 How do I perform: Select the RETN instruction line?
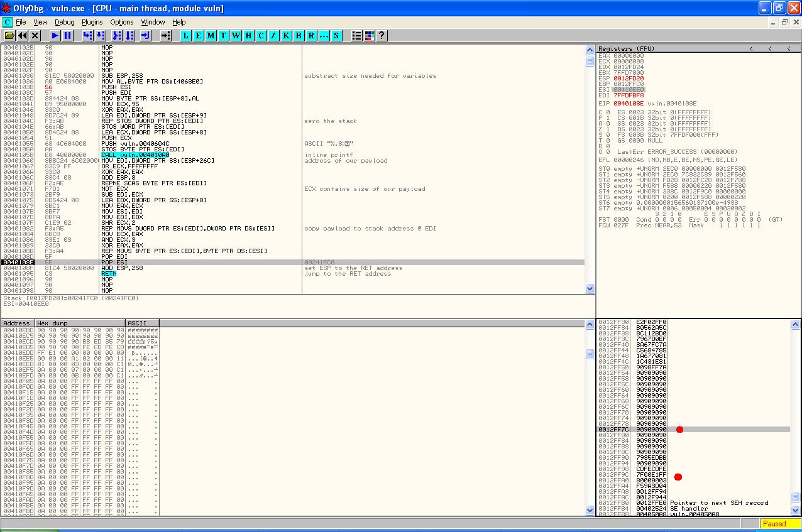click(108, 274)
